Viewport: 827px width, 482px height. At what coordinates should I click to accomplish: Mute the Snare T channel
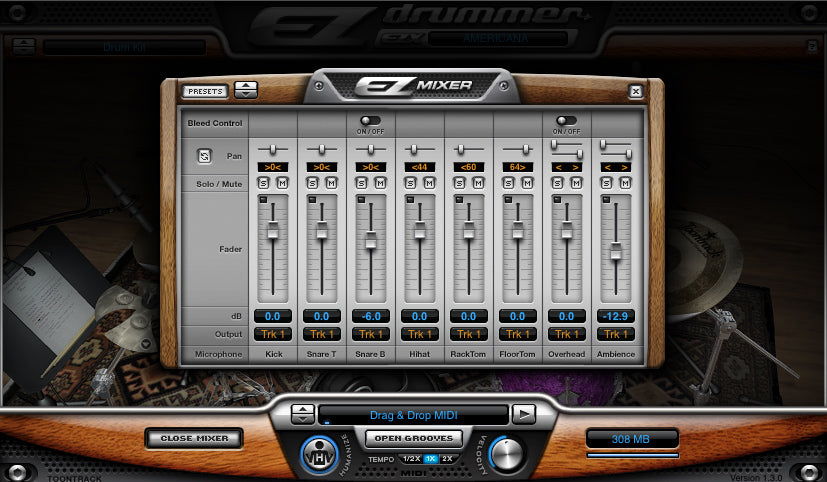pyautogui.click(x=330, y=183)
